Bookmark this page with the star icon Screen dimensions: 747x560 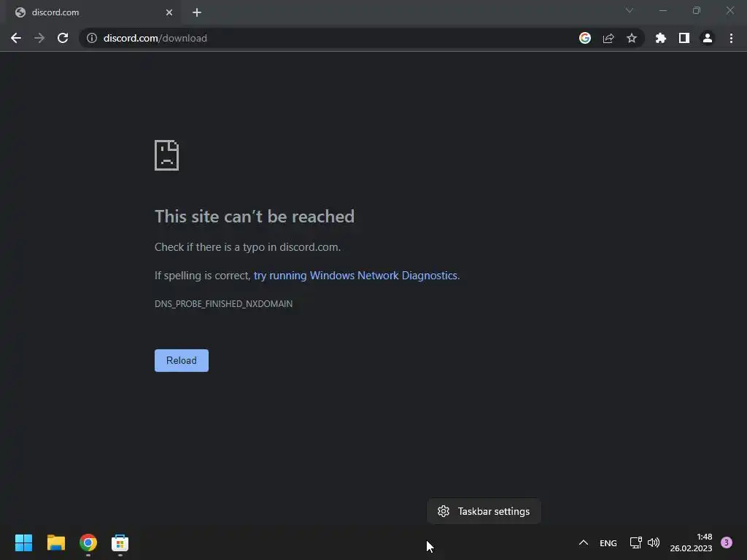point(632,38)
